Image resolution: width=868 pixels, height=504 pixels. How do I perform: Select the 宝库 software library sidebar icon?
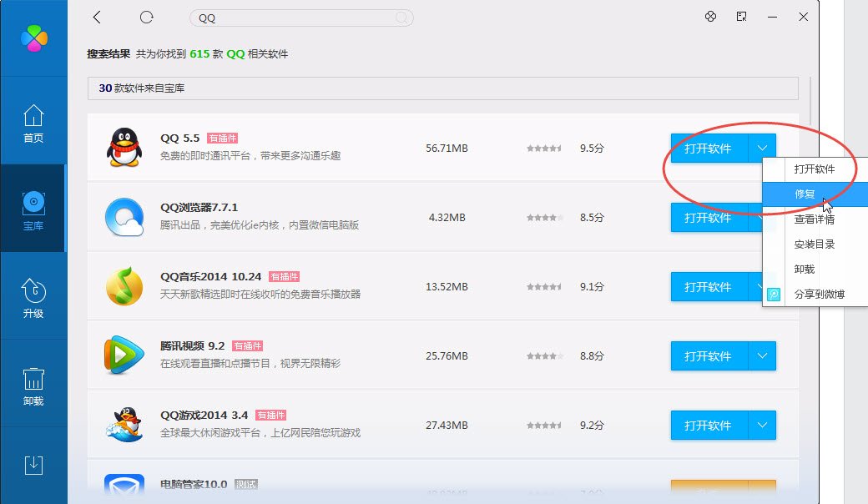pos(33,209)
